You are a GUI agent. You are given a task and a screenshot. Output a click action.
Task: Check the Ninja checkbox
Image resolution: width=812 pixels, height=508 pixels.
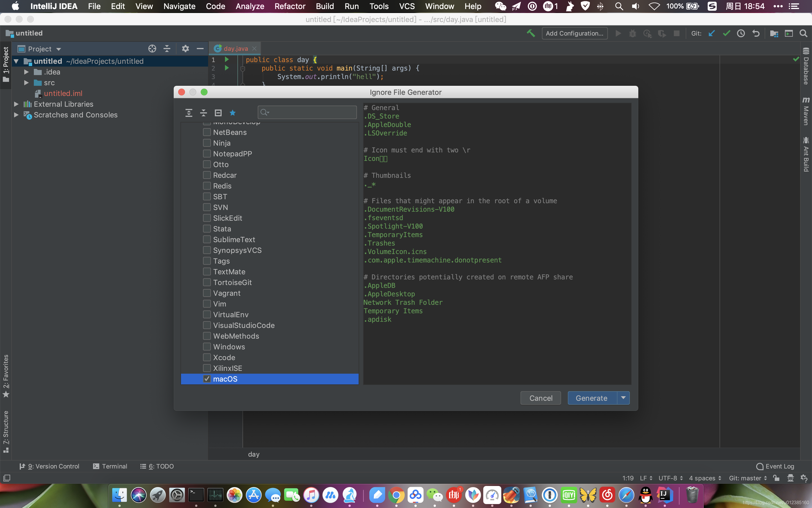click(x=207, y=143)
